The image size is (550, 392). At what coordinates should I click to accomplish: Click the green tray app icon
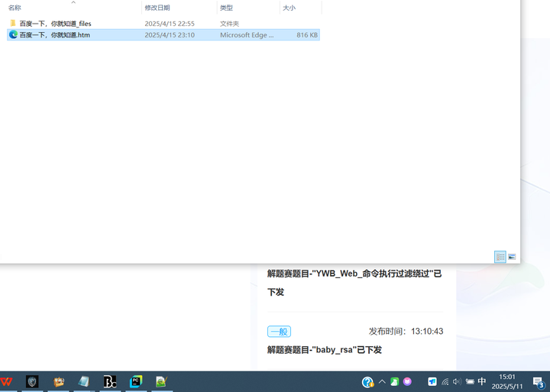[395, 381]
